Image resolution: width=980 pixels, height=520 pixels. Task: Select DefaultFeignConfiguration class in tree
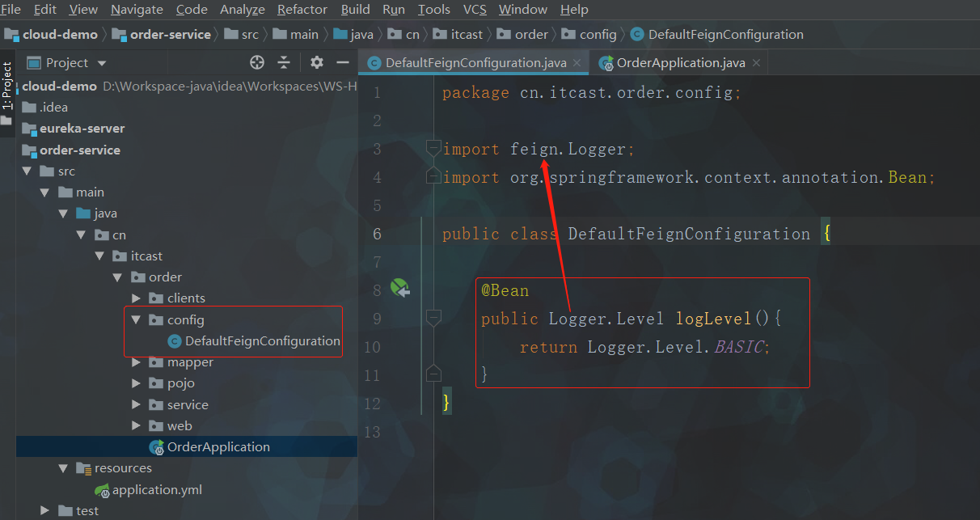point(254,340)
